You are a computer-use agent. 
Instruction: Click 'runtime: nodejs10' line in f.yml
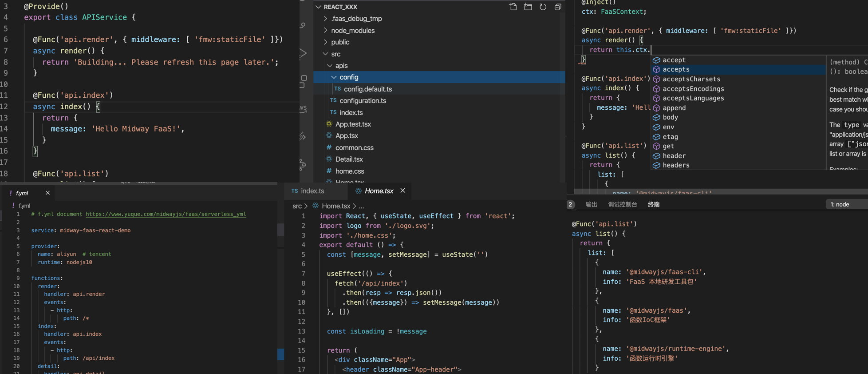[65, 262]
